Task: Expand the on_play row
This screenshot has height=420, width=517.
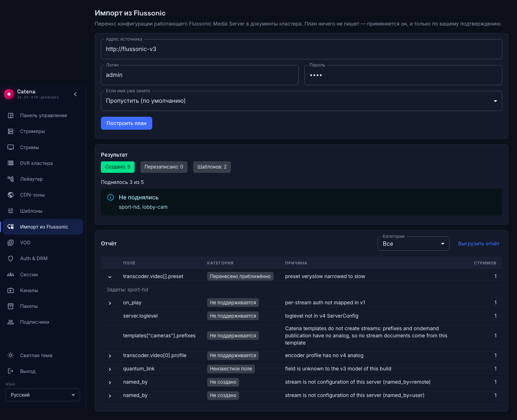Action: [x=110, y=303]
